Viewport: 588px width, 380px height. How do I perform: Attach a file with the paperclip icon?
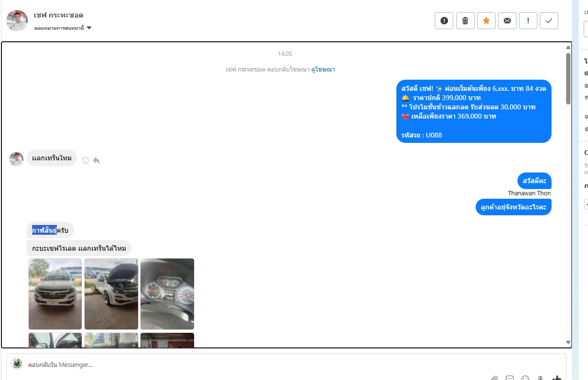(494, 378)
